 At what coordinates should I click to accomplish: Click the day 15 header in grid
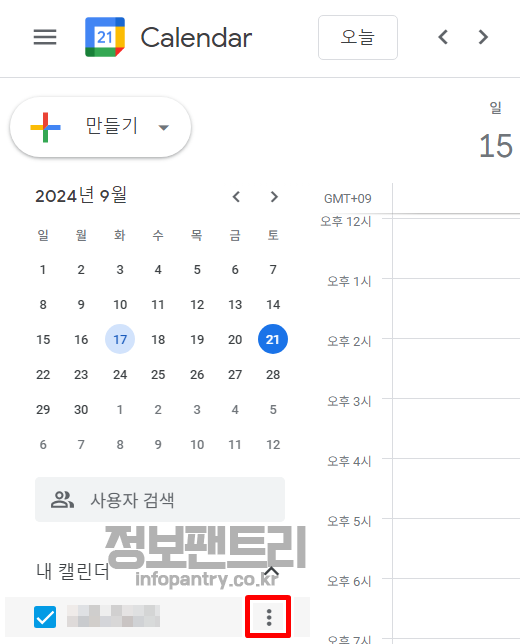(x=496, y=146)
